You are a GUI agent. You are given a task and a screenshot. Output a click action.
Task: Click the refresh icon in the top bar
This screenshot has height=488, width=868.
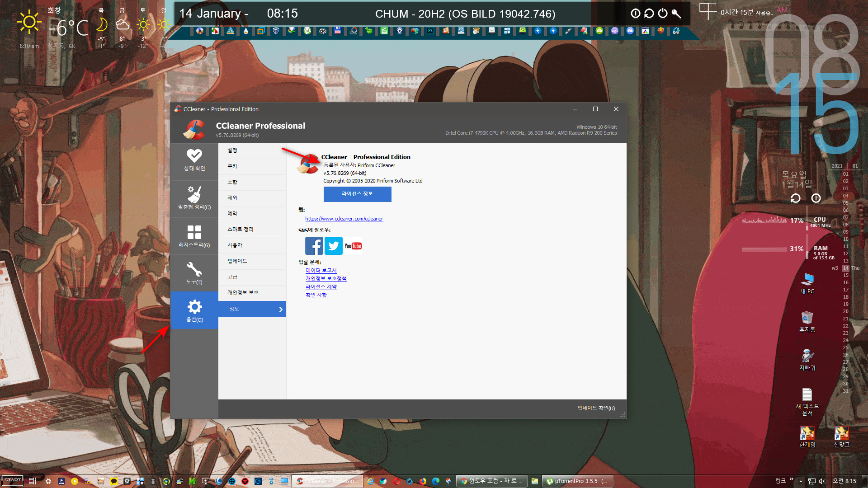(649, 14)
